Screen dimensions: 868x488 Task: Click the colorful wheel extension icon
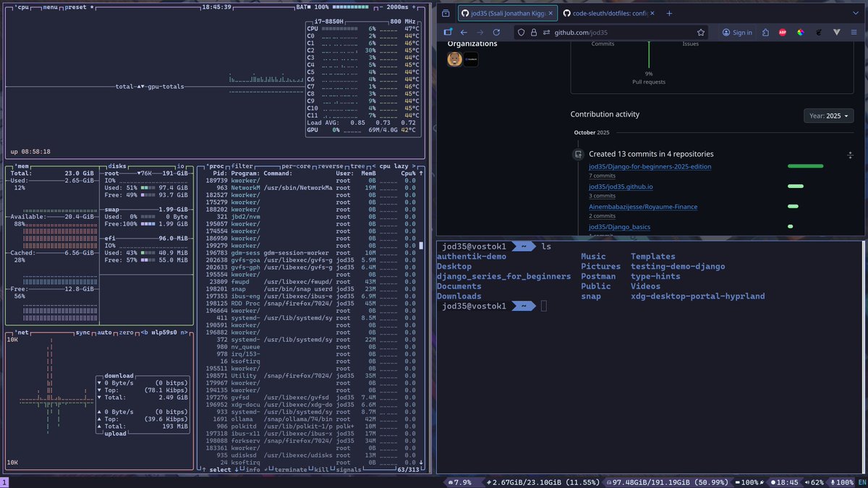pos(801,32)
